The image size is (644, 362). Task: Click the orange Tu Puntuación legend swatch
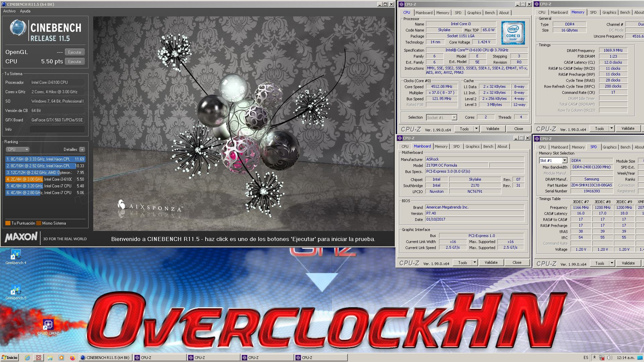(8, 223)
